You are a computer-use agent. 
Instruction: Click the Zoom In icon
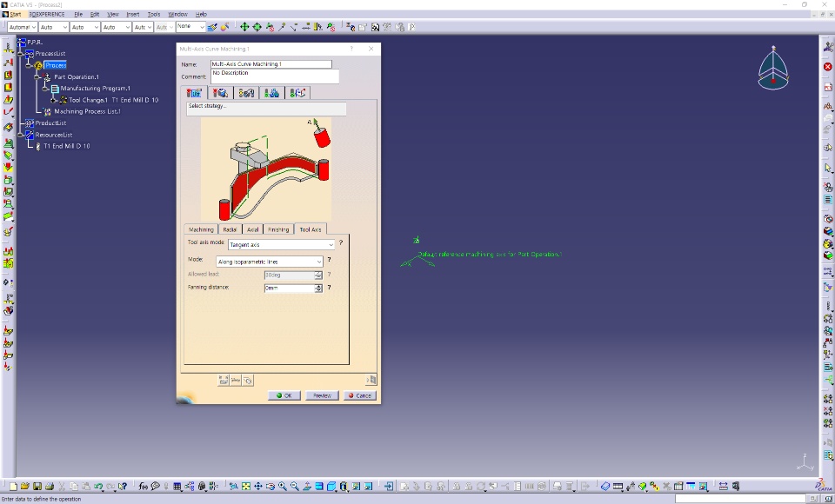(x=282, y=486)
